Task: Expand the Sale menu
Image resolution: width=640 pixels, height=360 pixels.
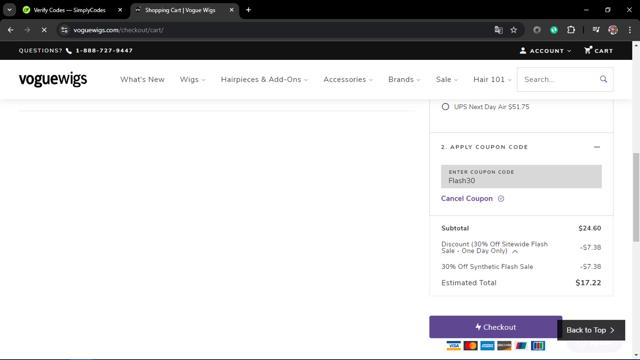Action: [447, 80]
